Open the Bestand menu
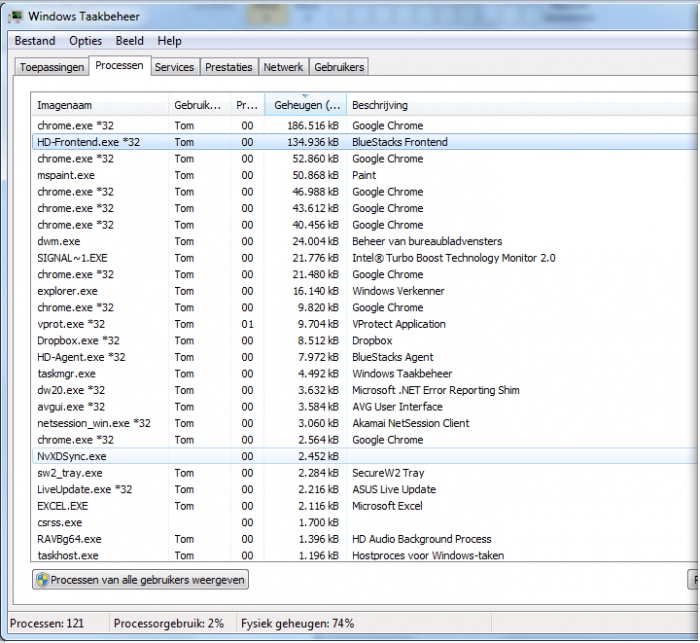Viewport: 700px width, 643px height. click(x=35, y=41)
